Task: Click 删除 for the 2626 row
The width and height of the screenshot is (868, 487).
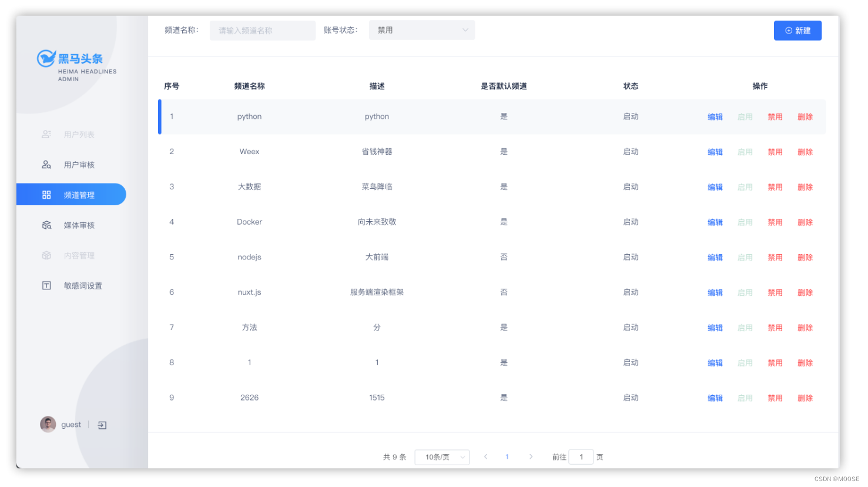Action: click(x=805, y=398)
